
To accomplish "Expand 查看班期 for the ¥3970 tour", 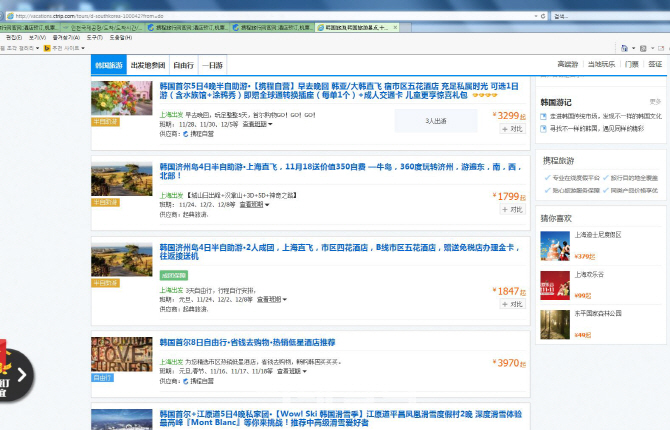I will click(292, 371).
